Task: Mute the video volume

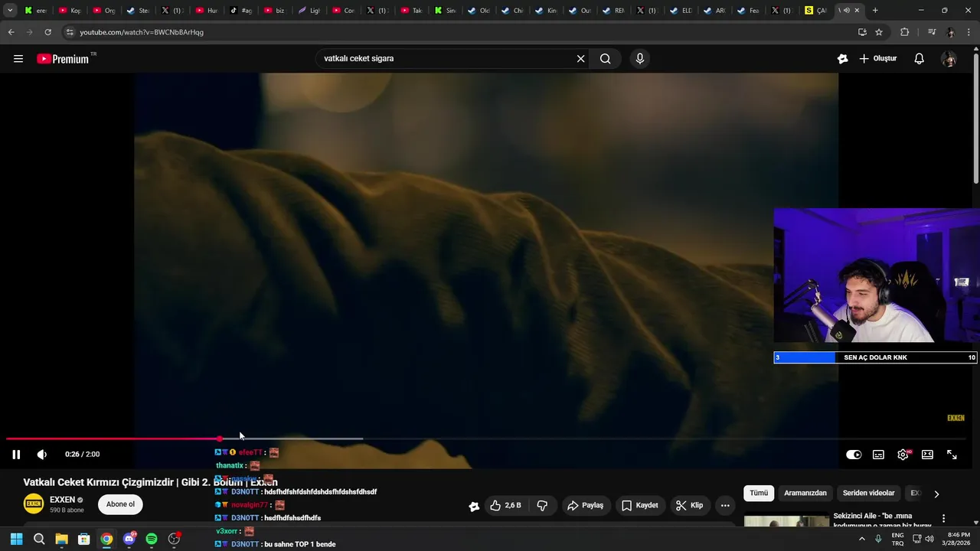Action: click(42, 455)
